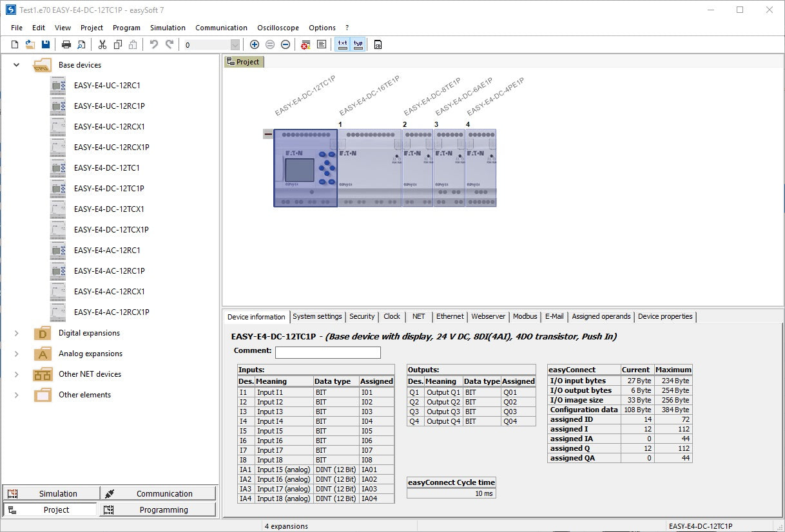Image resolution: width=785 pixels, height=532 pixels.
Task: Toggle the 'txt' device label display
Action: point(342,44)
